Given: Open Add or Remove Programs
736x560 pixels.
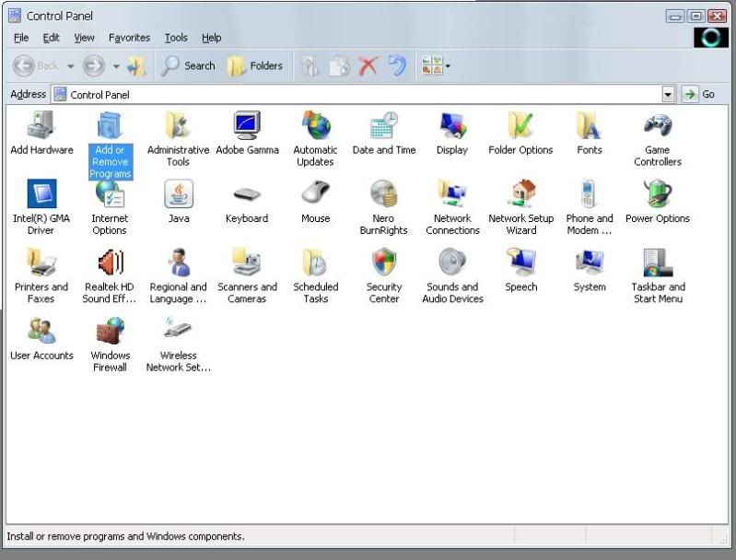Looking at the screenshot, I should click(x=110, y=126).
